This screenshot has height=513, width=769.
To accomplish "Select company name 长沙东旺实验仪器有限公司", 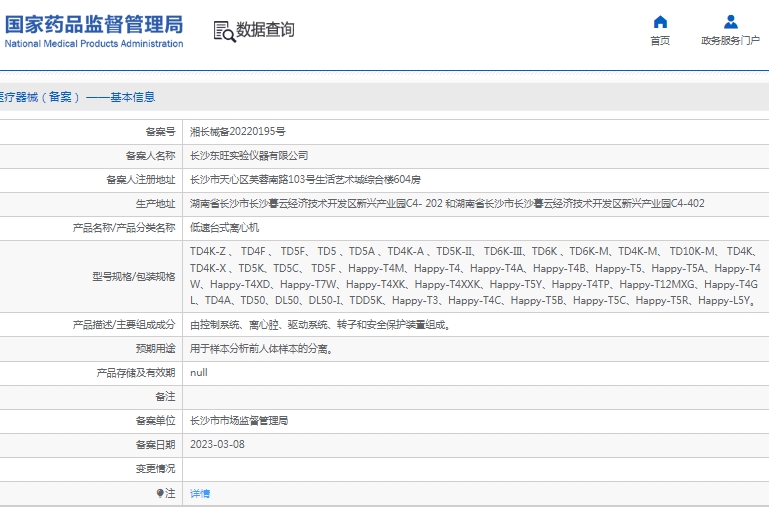I will pos(249,155).
